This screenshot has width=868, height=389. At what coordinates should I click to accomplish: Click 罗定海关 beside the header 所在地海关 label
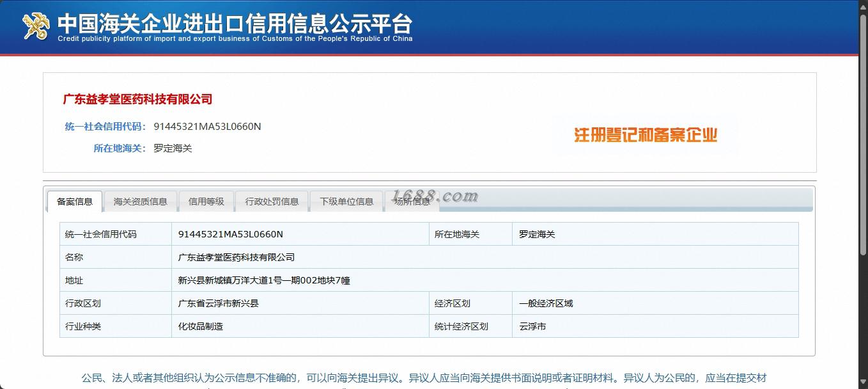tap(173, 148)
